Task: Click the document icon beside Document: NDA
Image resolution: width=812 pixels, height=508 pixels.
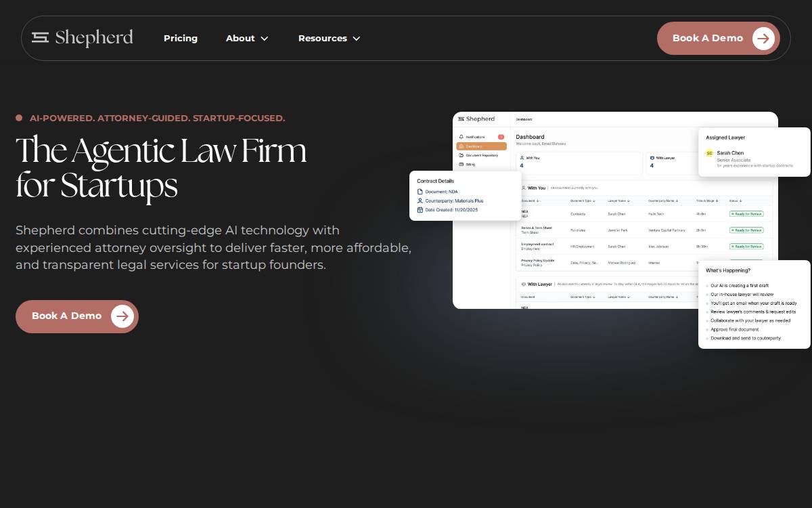Action: click(x=420, y=192)
